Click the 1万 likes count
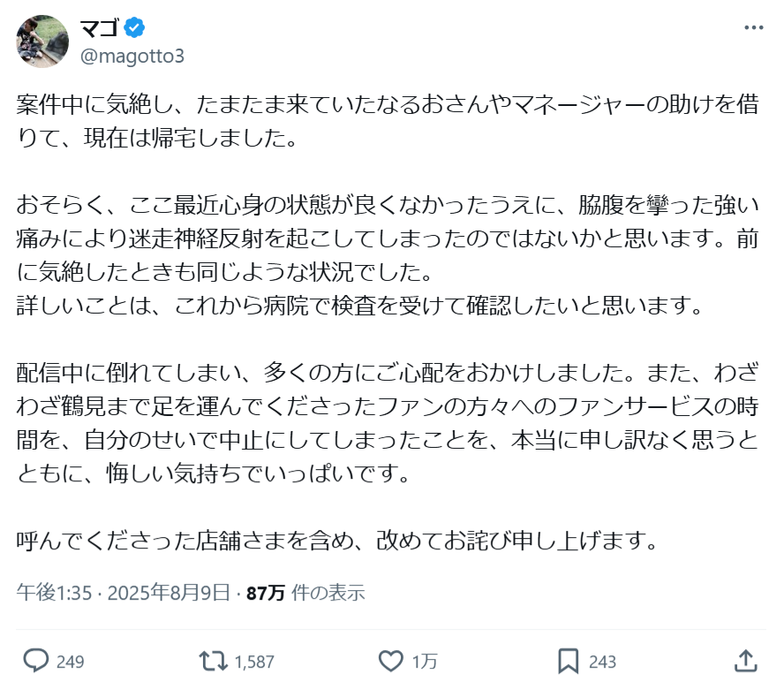Screen dimensions: 784x689 [x=425, y=662]
